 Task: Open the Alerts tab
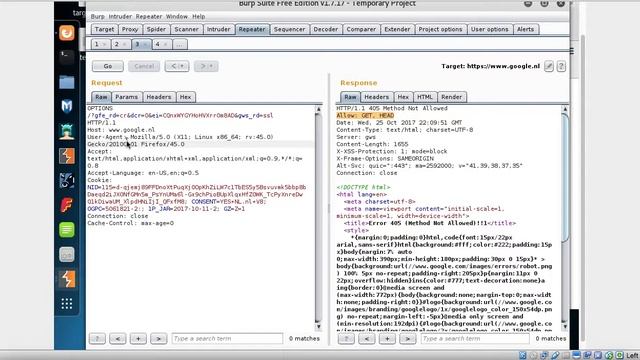(526, 29)
